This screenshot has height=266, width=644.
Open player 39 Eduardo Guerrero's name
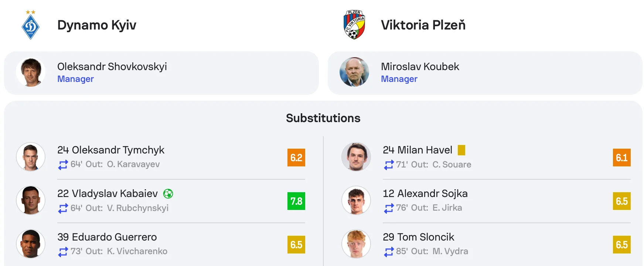point(107,237)
